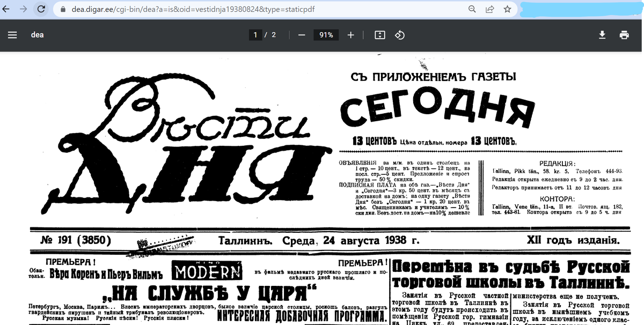Open the PDF sidebar hamburger menu
Screen dimensions: 644x325
(12, 35)
